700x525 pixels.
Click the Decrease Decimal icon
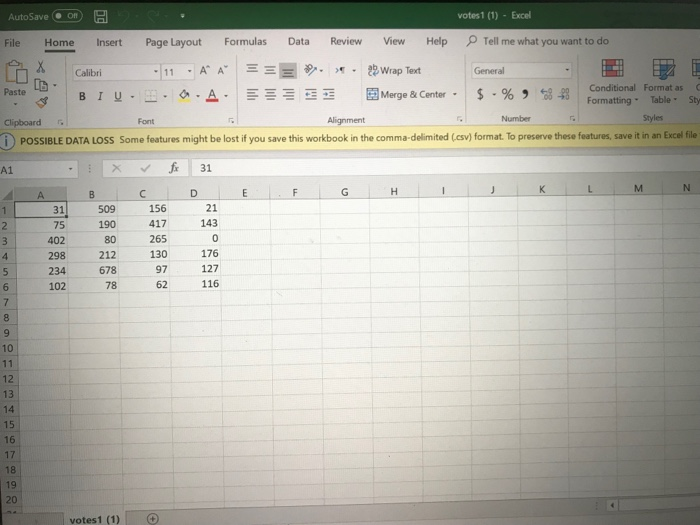[x=564, y=94]
